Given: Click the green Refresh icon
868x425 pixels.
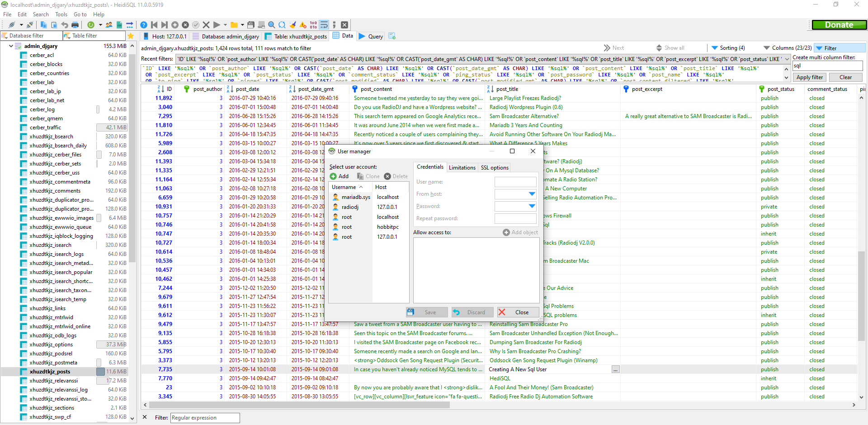Looking at the screenshot, I should click(x=91, y=25).
